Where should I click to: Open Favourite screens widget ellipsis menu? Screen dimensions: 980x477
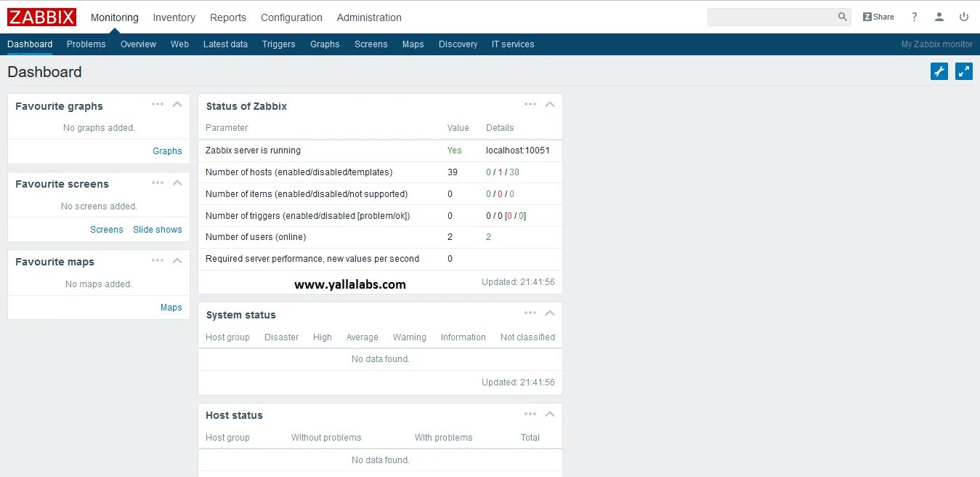click(158, 183)
